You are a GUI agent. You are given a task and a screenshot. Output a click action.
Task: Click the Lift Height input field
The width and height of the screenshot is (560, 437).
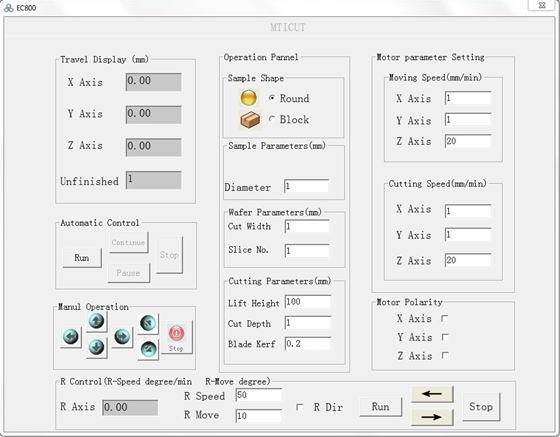308,302
